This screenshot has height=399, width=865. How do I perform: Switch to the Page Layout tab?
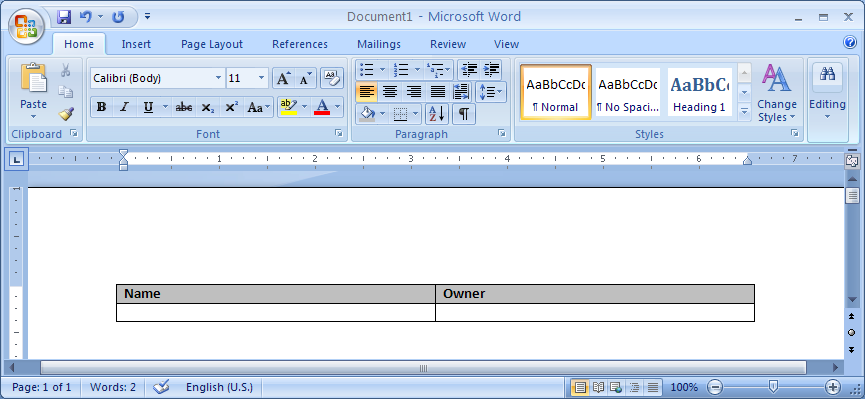[x=212, y=44]
